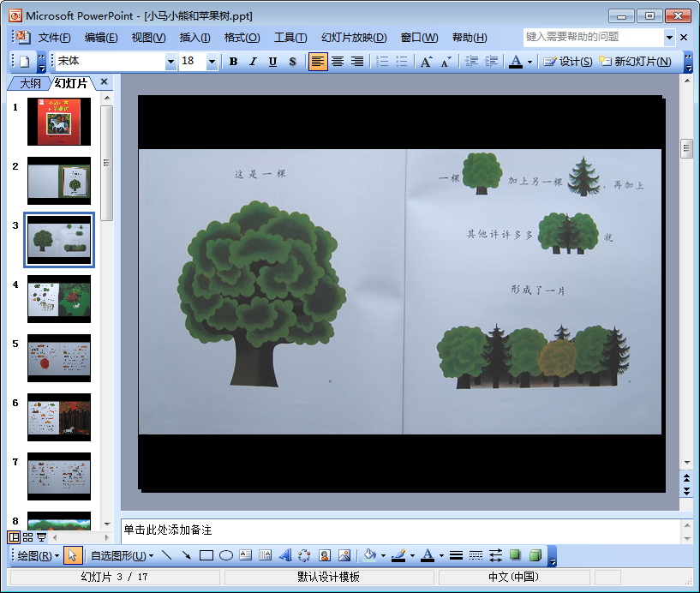Open the 工具(T) menu

click(290, 38)
